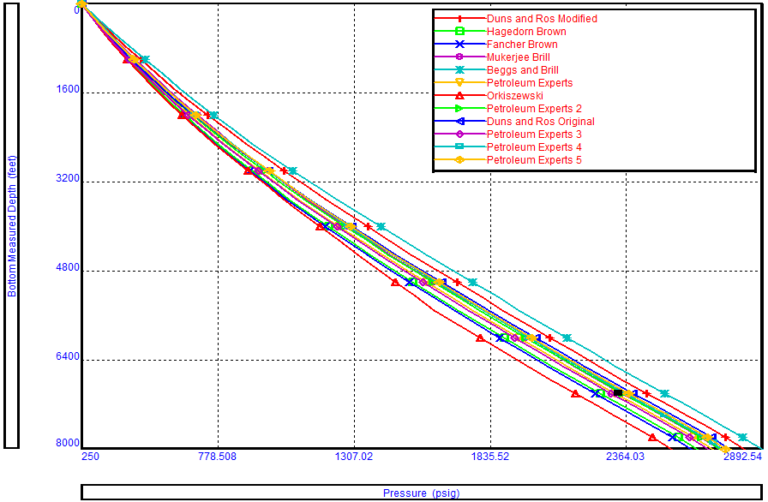Screen dimensions: 768x502
Task: Click the purple diamond Petroleum Experts 3 marker
Action: point(459,134)
